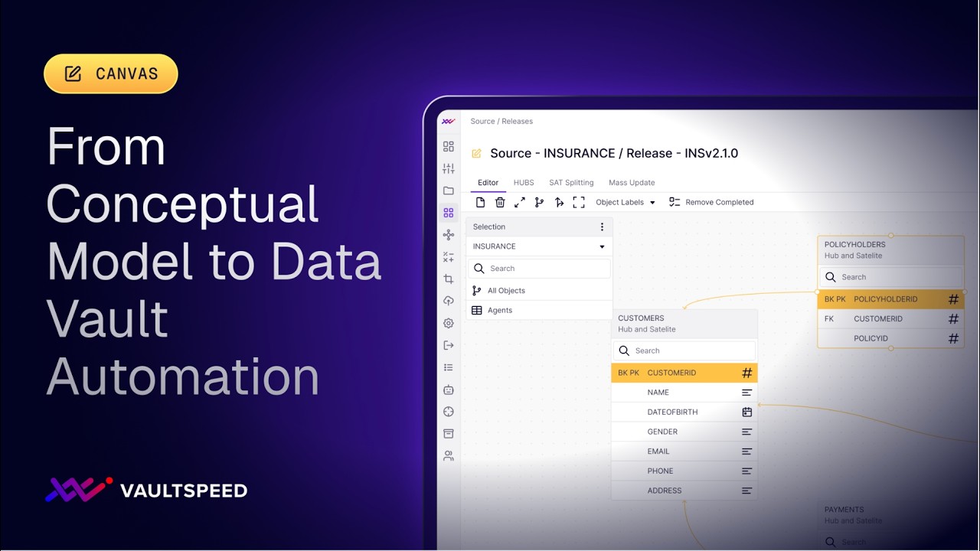Open the archive box icon in sidebar

coord(449,433)
